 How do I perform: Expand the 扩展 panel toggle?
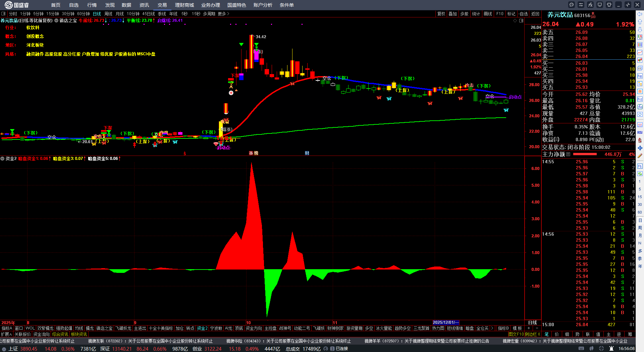(6, 334)
